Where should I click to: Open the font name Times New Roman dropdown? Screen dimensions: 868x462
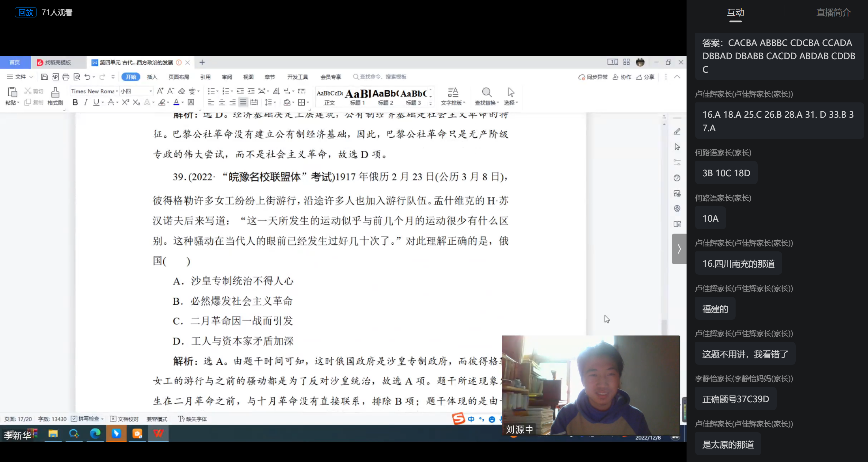click(x=117, y=91)
